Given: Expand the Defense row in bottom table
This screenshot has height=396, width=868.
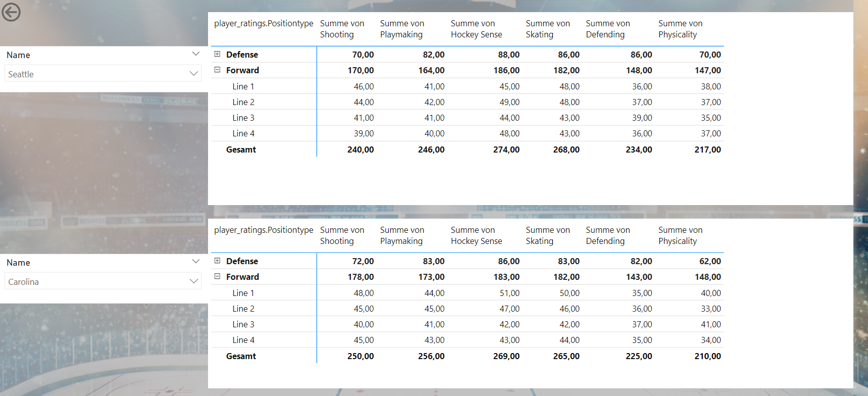Looking at the screenshot, I should (x=217, y=261).
